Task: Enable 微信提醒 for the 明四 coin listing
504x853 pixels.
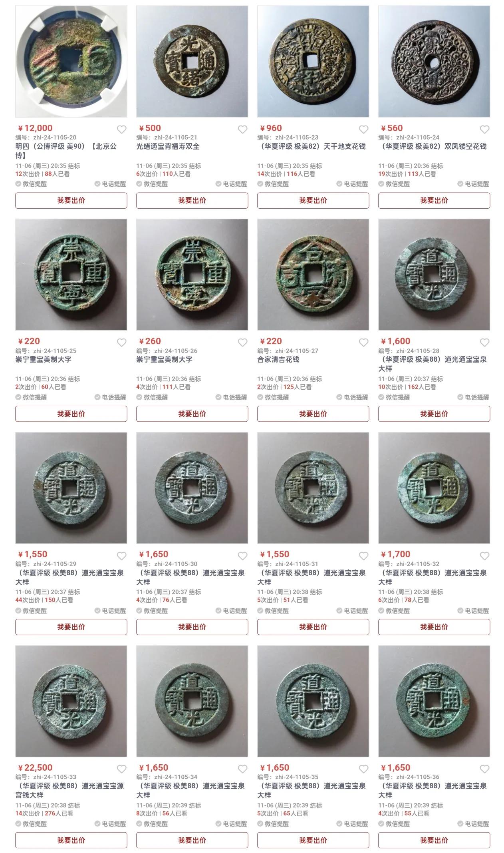Action: coord(31,184)
